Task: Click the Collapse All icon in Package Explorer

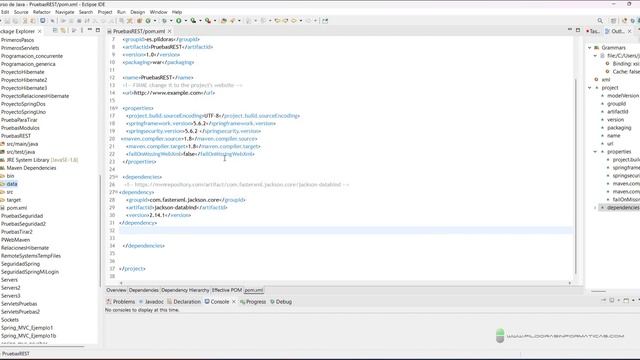Action: tap(55, 31)
